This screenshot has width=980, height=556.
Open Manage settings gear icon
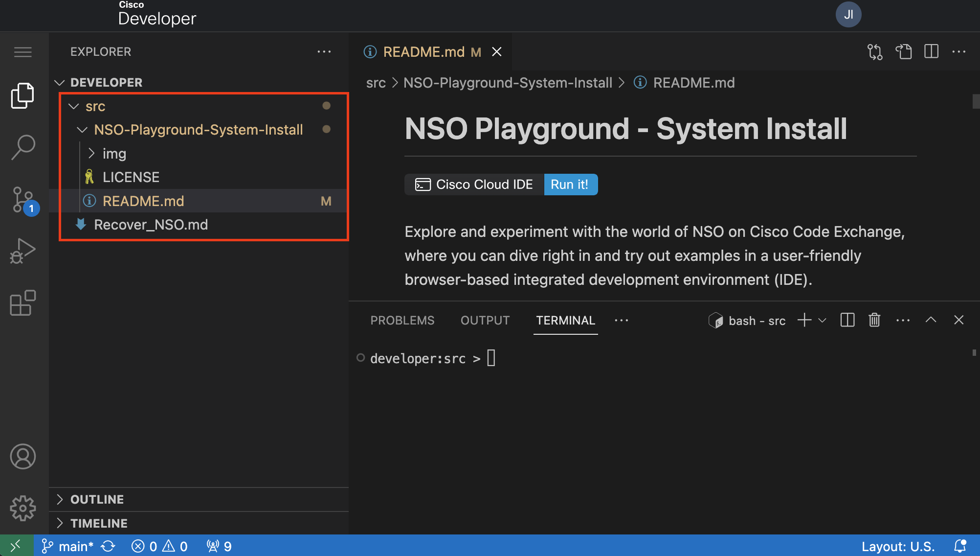pyautogui.click(x=22, y=508)
